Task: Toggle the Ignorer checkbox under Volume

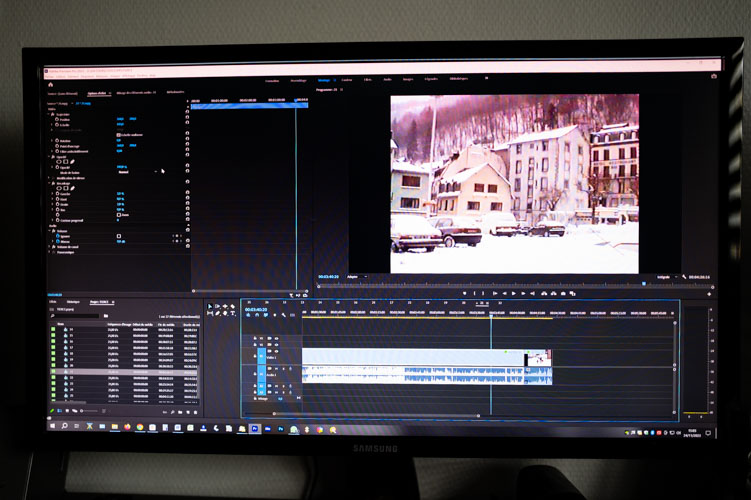Action: (119, 236)
